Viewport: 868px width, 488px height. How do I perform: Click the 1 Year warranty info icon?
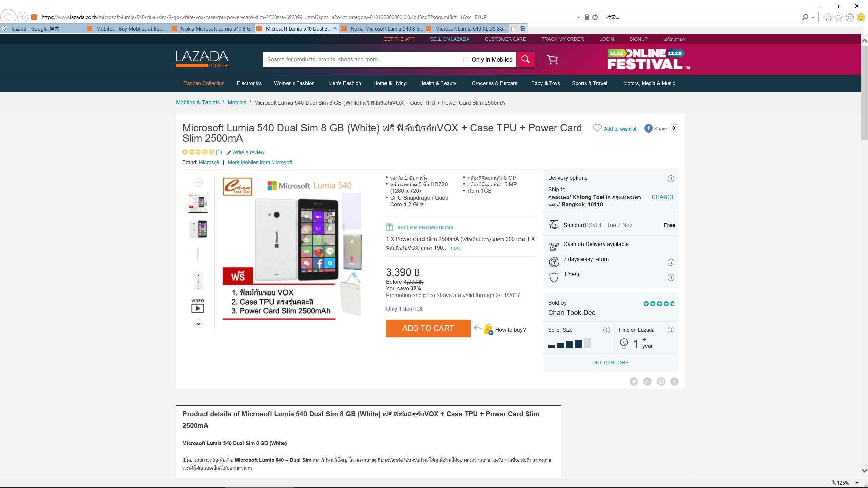671,278
